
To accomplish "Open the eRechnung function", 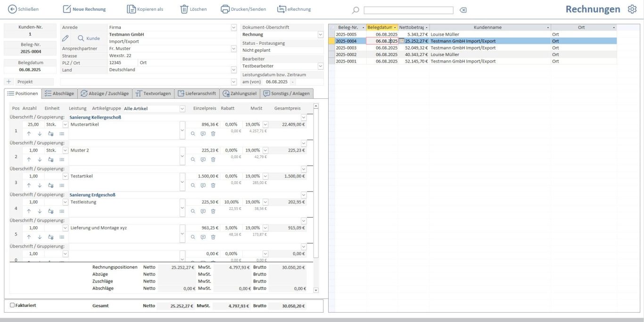I will pyautogui.click(x=294, y=9).
